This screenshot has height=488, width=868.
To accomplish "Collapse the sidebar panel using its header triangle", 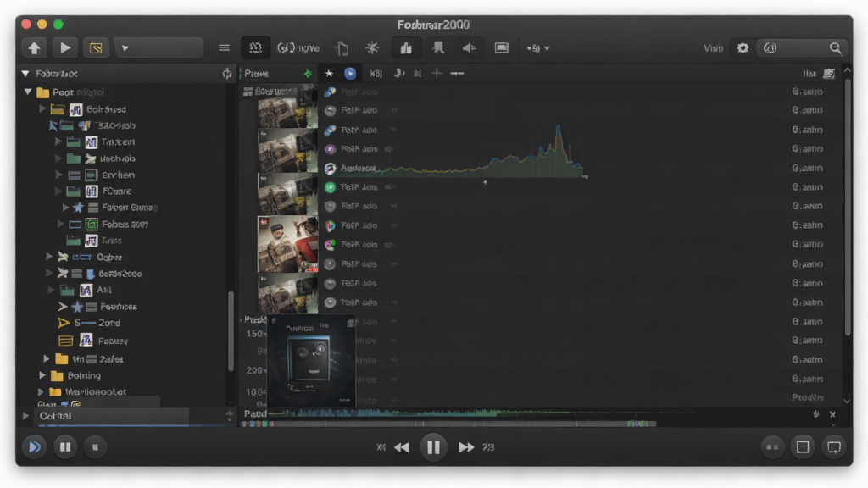I will tap(25, 74).
